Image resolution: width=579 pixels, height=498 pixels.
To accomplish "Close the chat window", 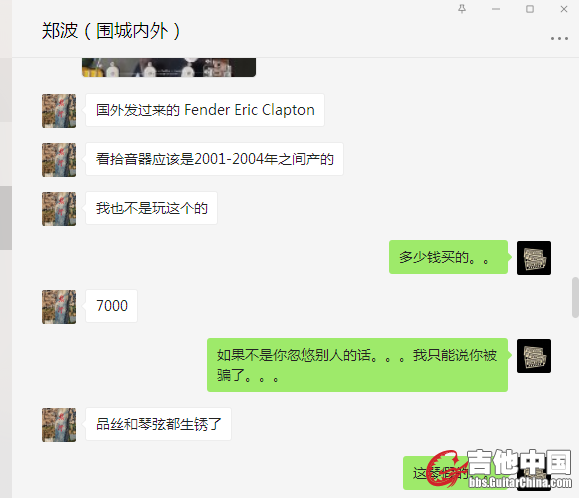I will click(563, 9).
